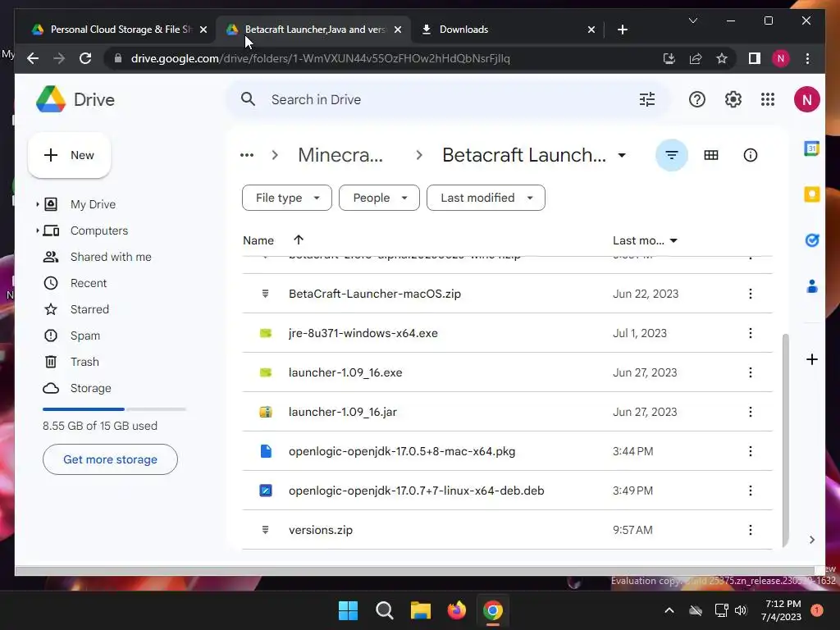Open File type filter dropdown
The width and height of the screenshot is (840, 630).
point(287,198)
